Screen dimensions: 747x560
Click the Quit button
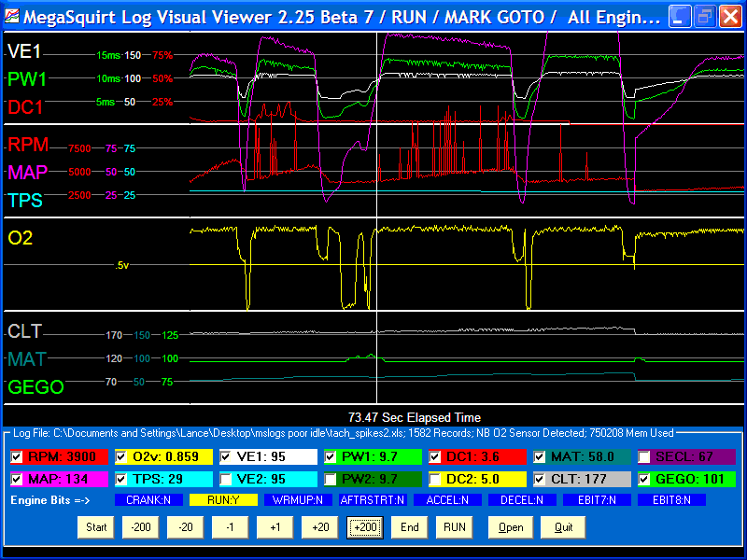pos(562,527)
